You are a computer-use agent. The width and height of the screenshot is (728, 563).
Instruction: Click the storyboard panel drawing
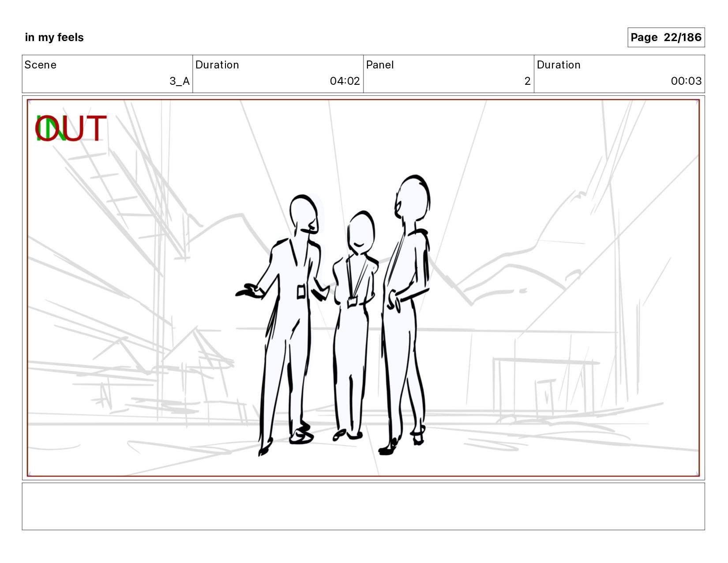point(363,288)
